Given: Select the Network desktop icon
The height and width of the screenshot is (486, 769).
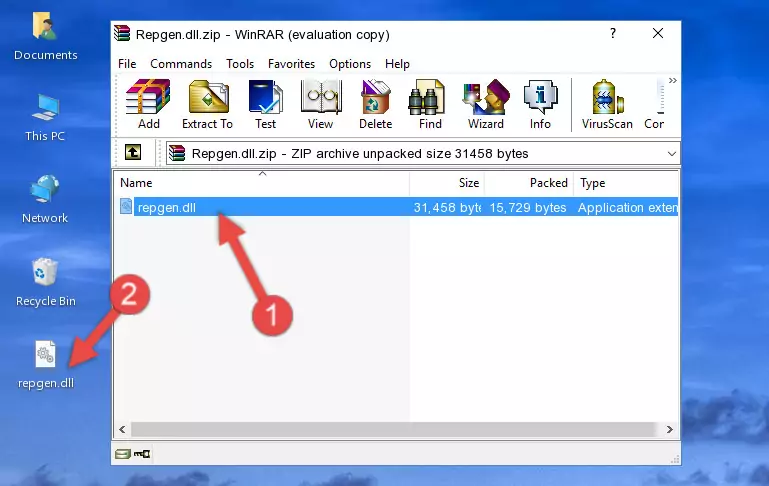Looking at the screenshot, I should point(45,199).
